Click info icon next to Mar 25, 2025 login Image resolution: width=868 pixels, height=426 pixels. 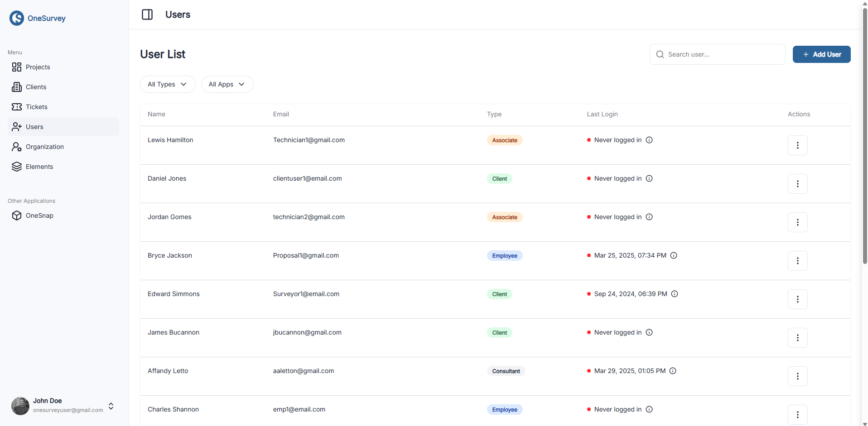tap(674, 255)
